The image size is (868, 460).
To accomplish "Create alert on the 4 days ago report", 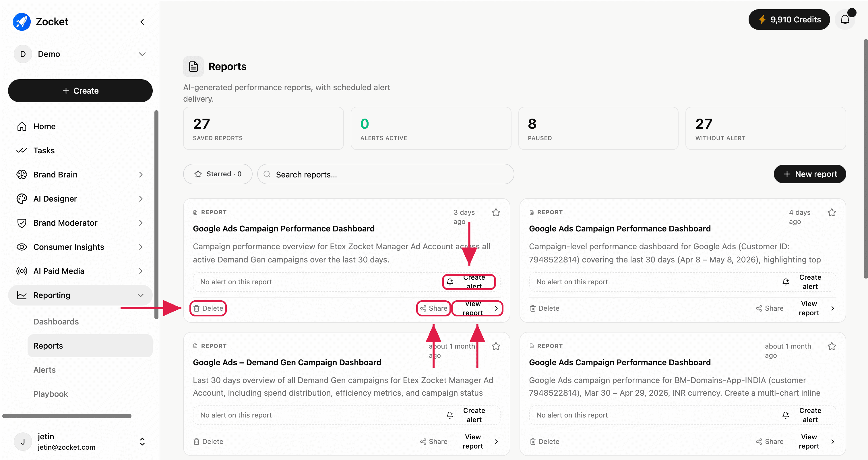I will click(x=805, y=282).
